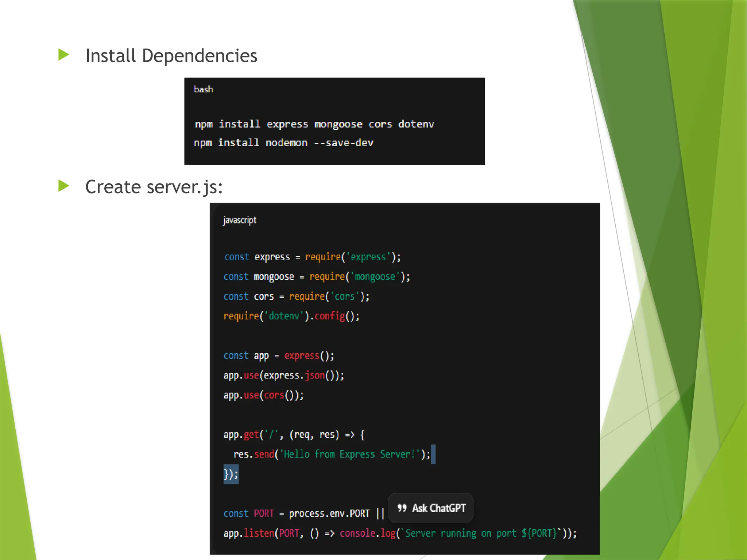
Task: Click the line app.use(cors())
Action: 264,395
